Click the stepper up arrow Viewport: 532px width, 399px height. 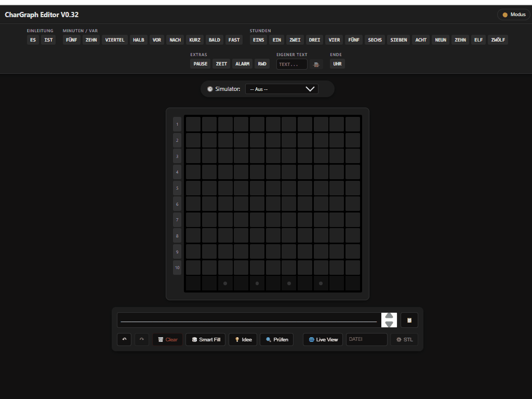pyautogui.click(x=389, y=316)
